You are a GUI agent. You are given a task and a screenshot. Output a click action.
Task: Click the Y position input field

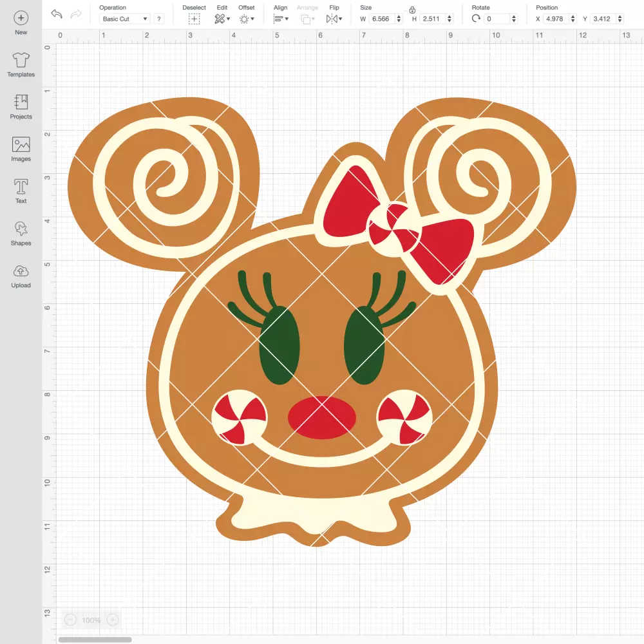point(603,19)
